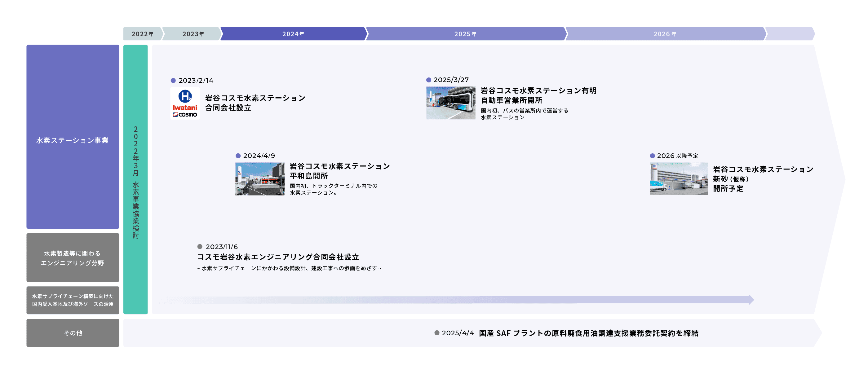Viewport: 868px width, 374px height.
Task: Click the green 2022年3月 水素事業協業検討 bar
Action: 135,180
